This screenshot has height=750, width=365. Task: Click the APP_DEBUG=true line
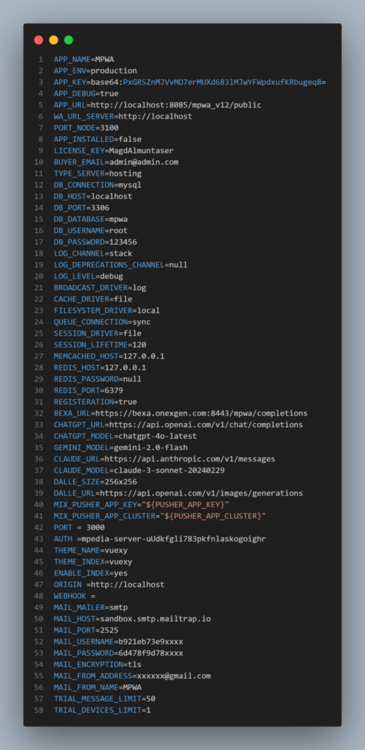click(x=86, y=94)
